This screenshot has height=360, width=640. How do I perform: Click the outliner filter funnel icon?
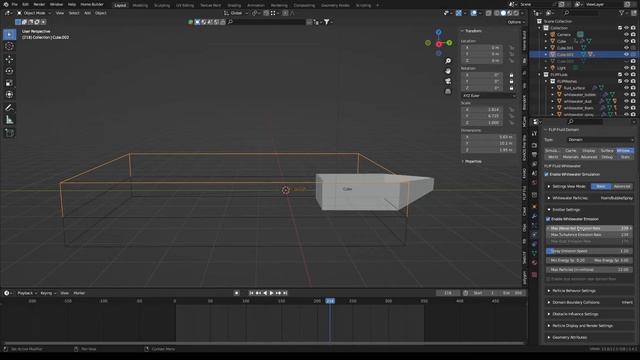(622, 13)
